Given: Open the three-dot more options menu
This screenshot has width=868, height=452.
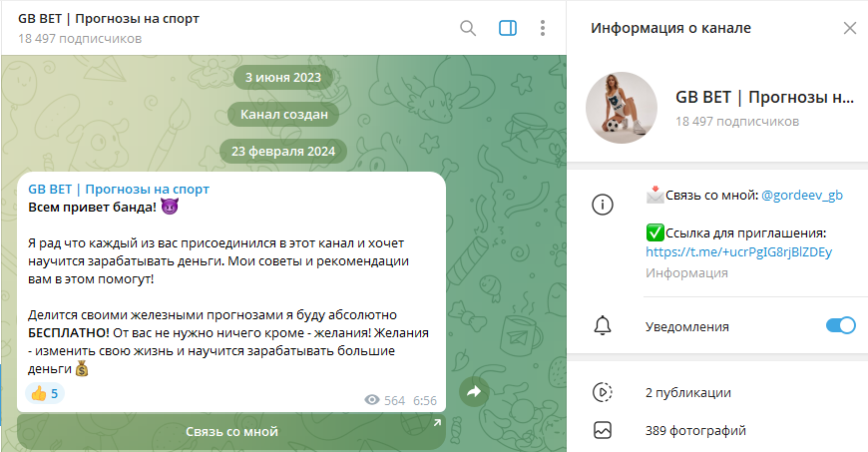Looking at the screenshot, I should point(543,28).
